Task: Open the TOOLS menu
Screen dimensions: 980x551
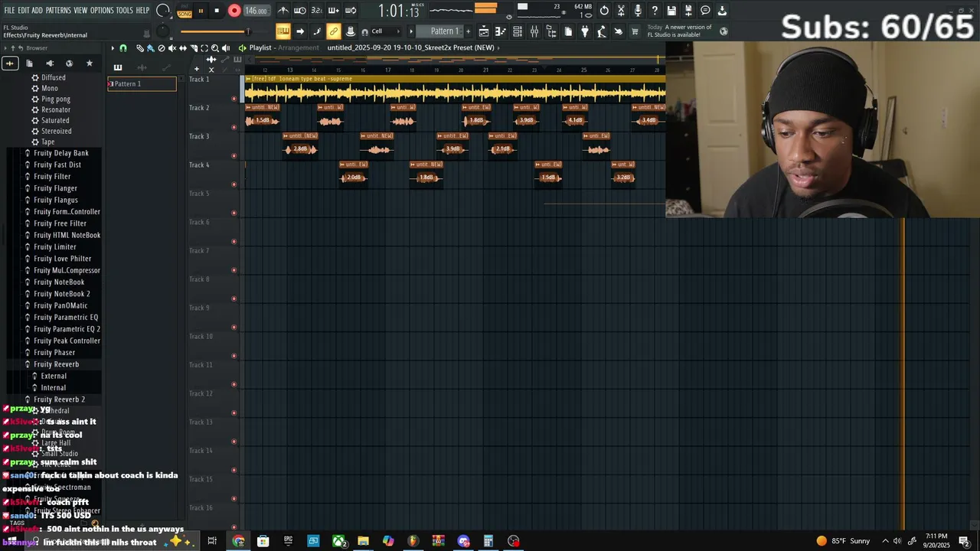Action: click(125, 11)
